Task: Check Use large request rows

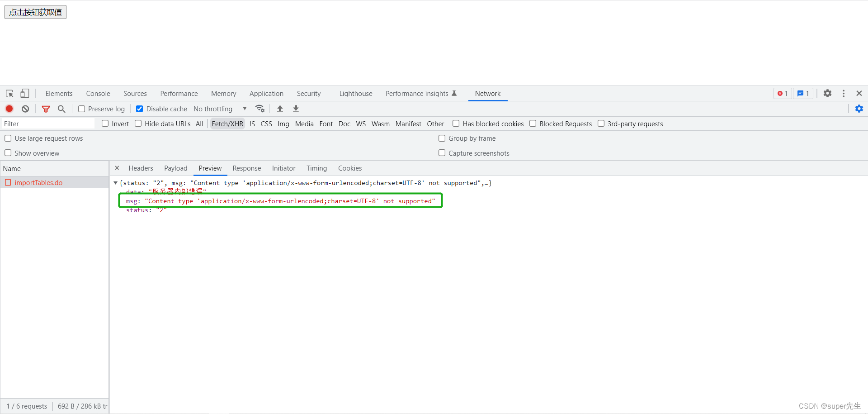Action: coord(8,138)
